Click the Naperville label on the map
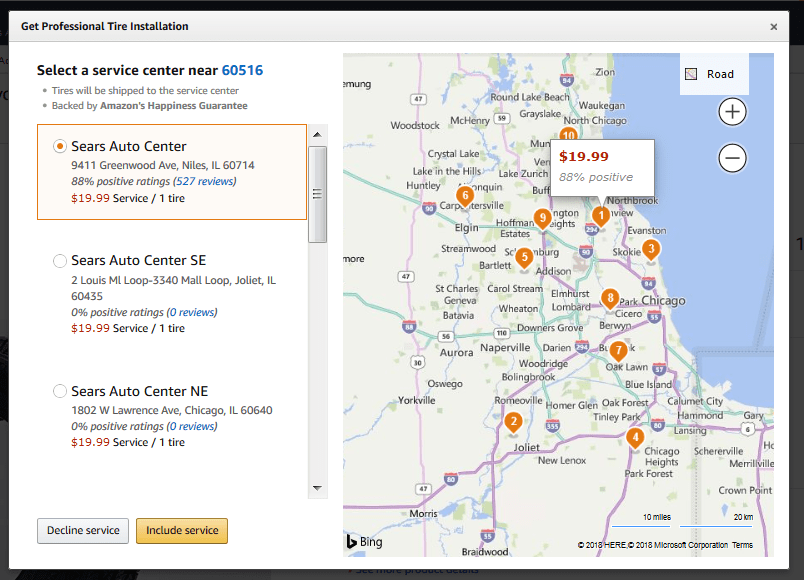 point(505,348)
